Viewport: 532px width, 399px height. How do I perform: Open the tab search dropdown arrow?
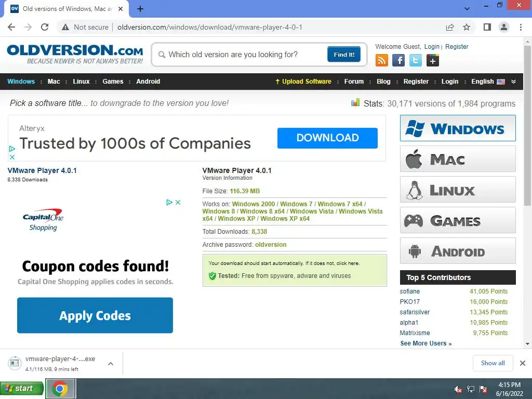pyautogui.click(x=467, y=9)
